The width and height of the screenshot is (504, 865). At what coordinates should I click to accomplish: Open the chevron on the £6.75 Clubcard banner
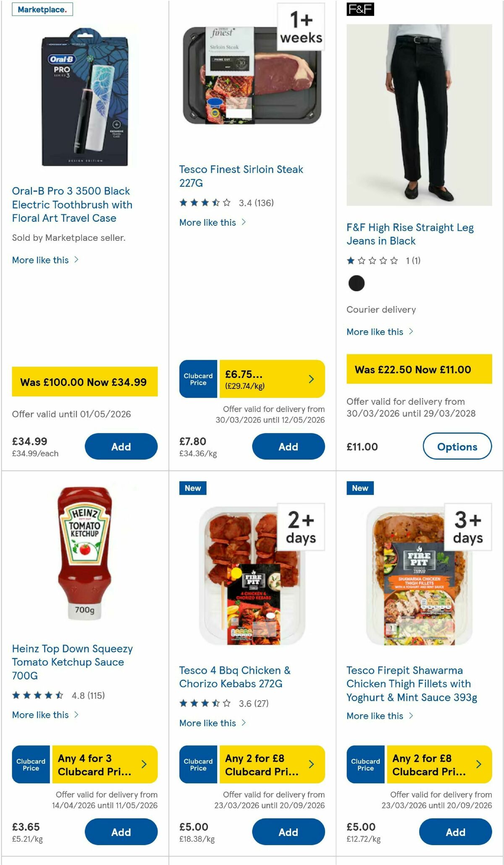[x=311, y=379]
